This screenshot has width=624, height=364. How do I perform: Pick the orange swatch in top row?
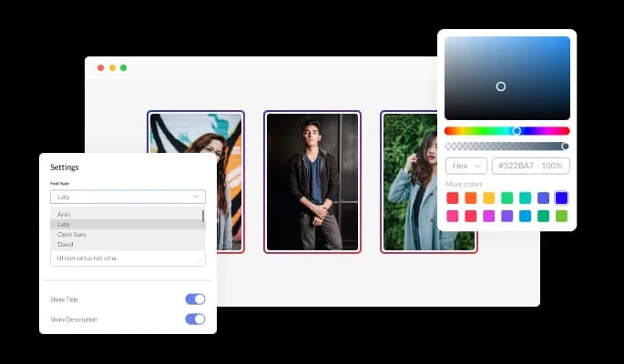(x=470, y=197)
